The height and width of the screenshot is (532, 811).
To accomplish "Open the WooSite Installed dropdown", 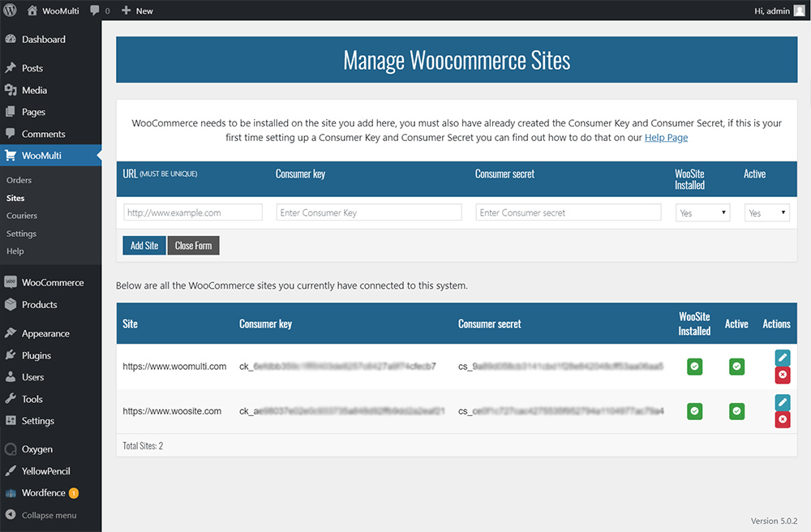I will (x=702, y=212).
